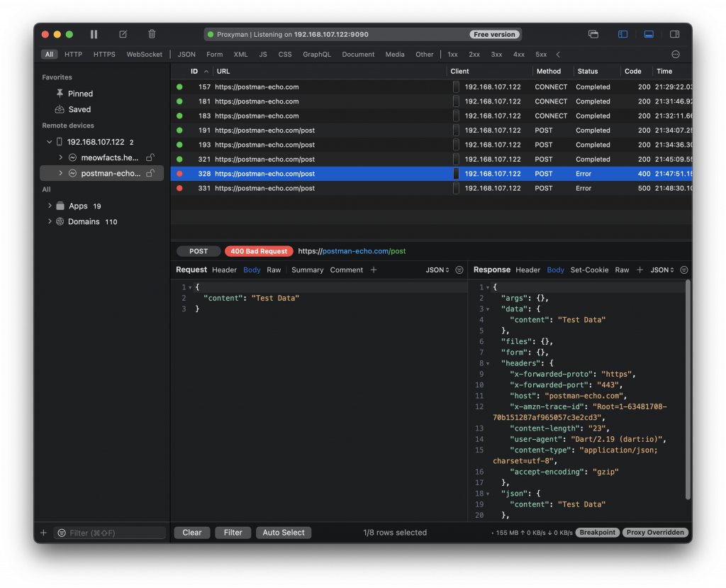Click the red status dot of row 331
The width and height of the screenshot is (726, 588).
click(x=179, y=188)
